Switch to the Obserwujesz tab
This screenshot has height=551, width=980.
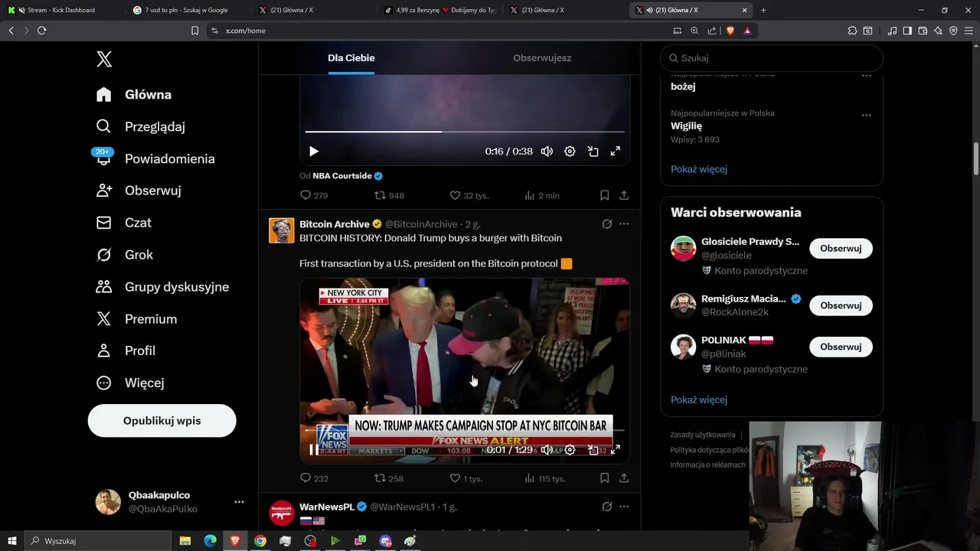(542, 58)
